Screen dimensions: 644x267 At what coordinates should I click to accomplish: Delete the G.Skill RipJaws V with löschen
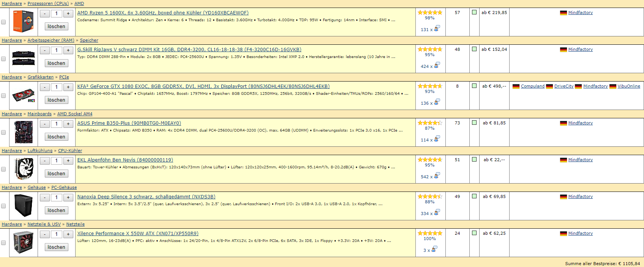(x=57, y=63)
